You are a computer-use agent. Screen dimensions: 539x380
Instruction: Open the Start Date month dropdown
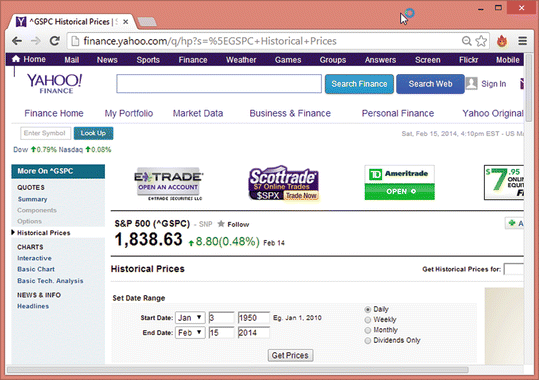[x=190, y=317]
